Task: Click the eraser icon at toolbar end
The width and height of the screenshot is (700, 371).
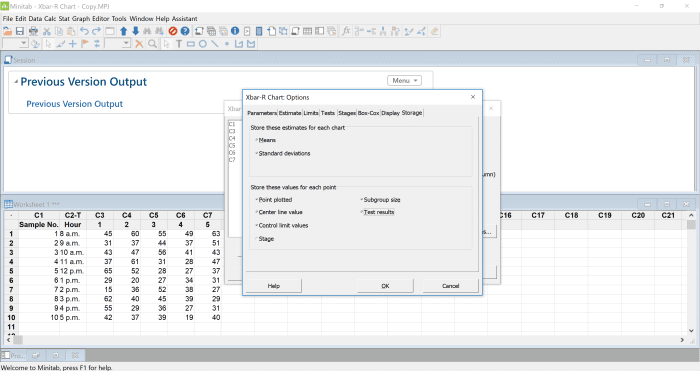Action: click(434, 31)
